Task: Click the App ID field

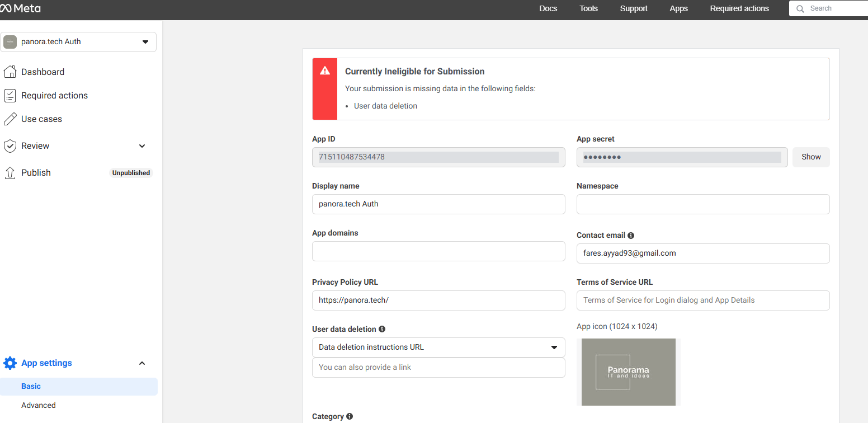Action: click(438, 157)
